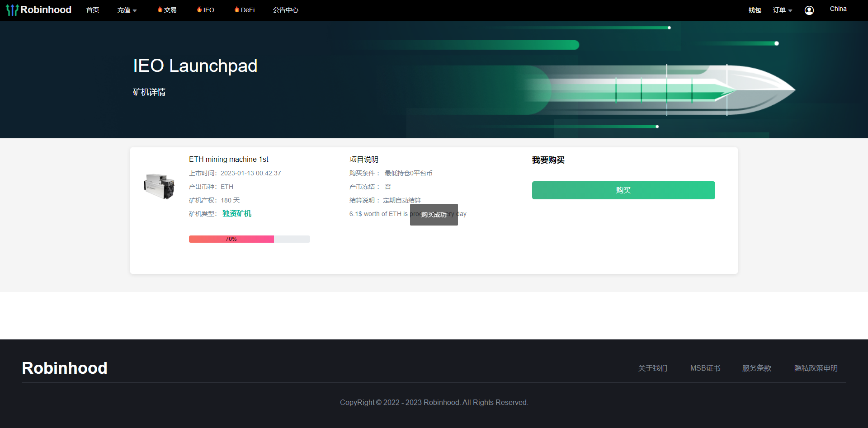Screen dimensions: 868x428
Task: Click the 购买成功 toast message
Action: pyautogui.click(x=434, y=215)
